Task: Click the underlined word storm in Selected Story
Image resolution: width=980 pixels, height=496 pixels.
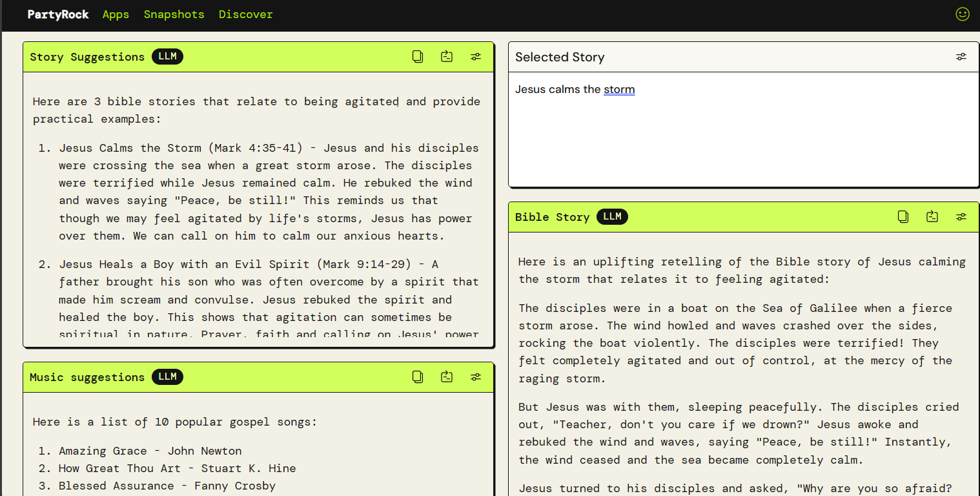Action: click(619, 89)
